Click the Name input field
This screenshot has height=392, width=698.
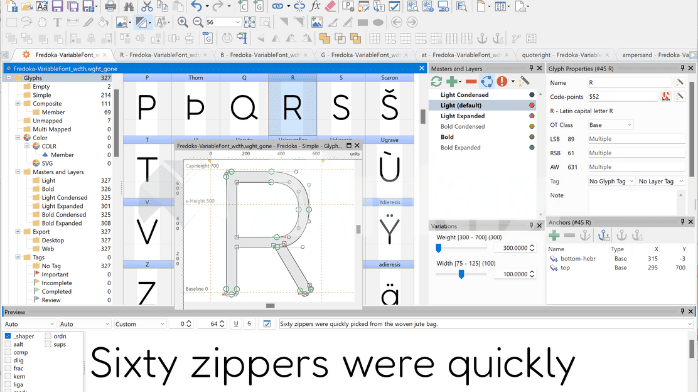(629, 82)
